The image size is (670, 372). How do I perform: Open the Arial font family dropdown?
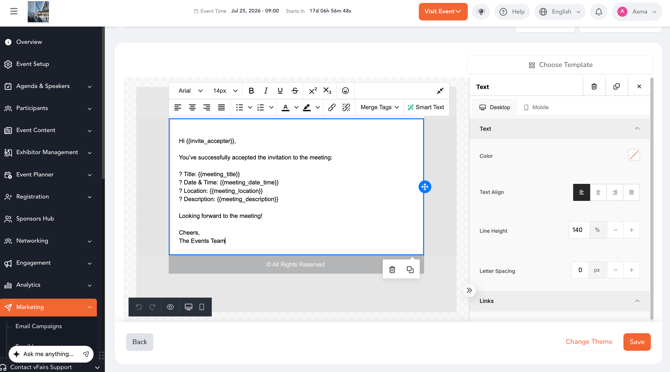(190, 91)
